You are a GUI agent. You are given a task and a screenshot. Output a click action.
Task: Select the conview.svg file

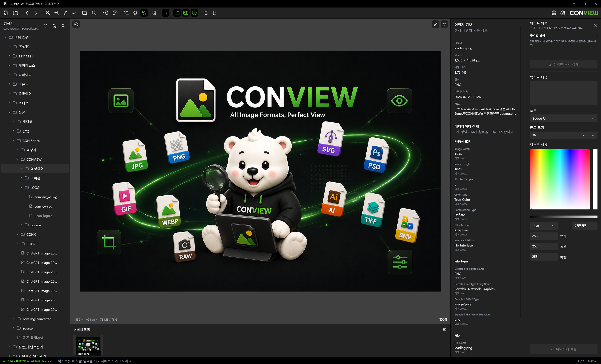click(43, 206)
